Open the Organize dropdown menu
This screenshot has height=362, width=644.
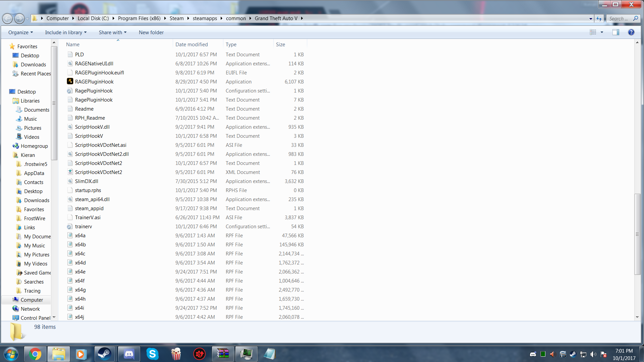(20, 33)
